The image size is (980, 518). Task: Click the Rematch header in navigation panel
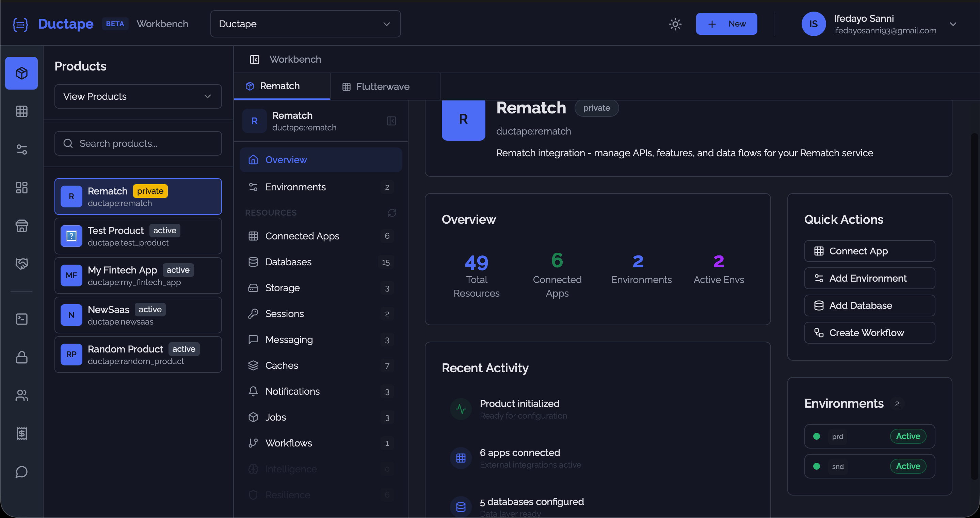[x=321, y=121]
